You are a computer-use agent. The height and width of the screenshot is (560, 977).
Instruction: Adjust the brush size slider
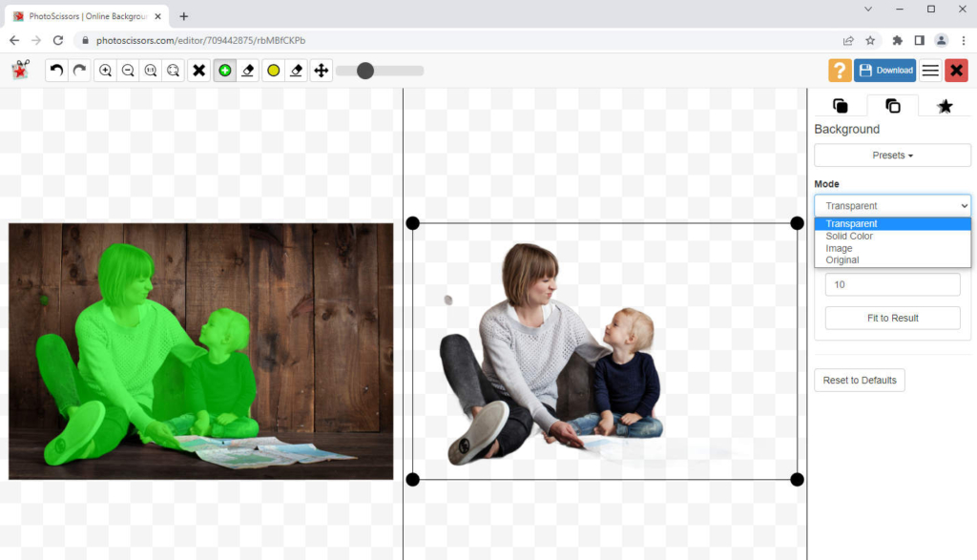tap(367, 70)
